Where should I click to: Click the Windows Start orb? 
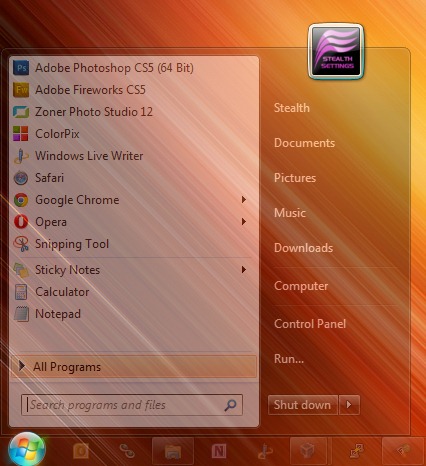pos(27,450)
